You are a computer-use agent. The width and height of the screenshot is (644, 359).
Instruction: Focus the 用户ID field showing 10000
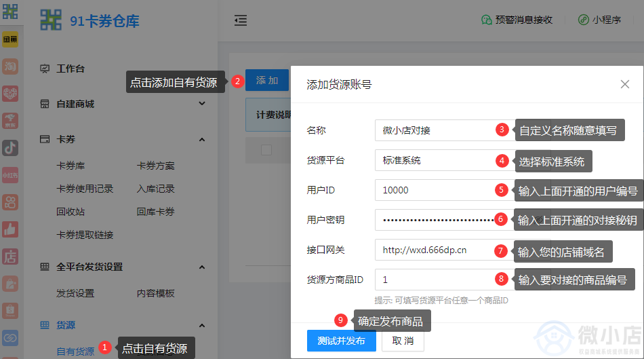click(x=462, y=190)
